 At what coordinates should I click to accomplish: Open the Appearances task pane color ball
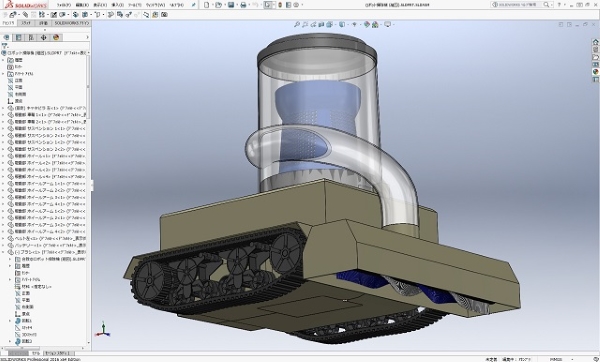tap(595, 72)
